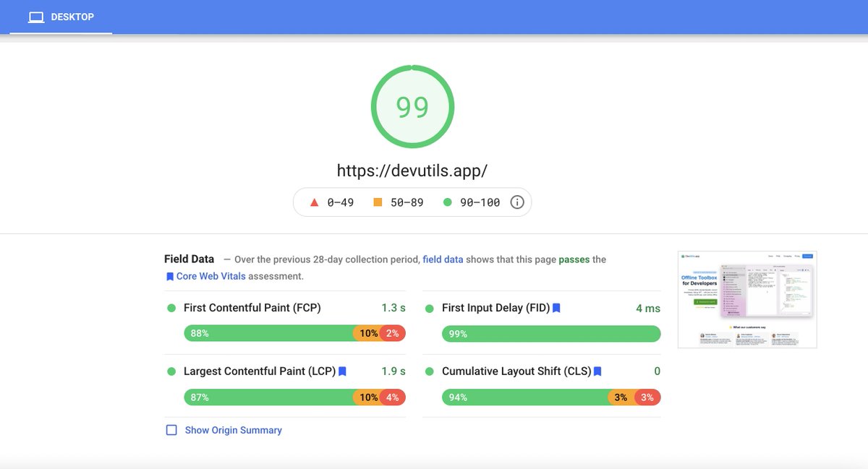Click the green circle 90–100 legend icon
Viewport: 868px width, 469px height.
tap(447, 202)
